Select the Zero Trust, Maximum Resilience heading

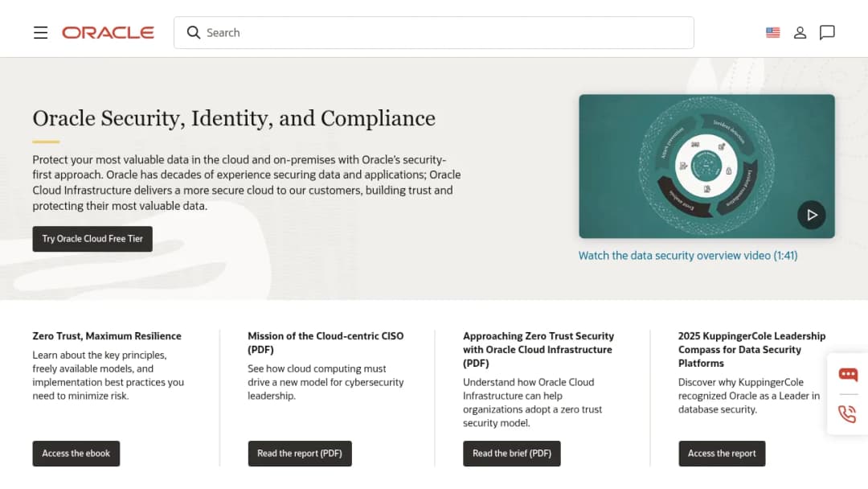(x=107, y=336)
